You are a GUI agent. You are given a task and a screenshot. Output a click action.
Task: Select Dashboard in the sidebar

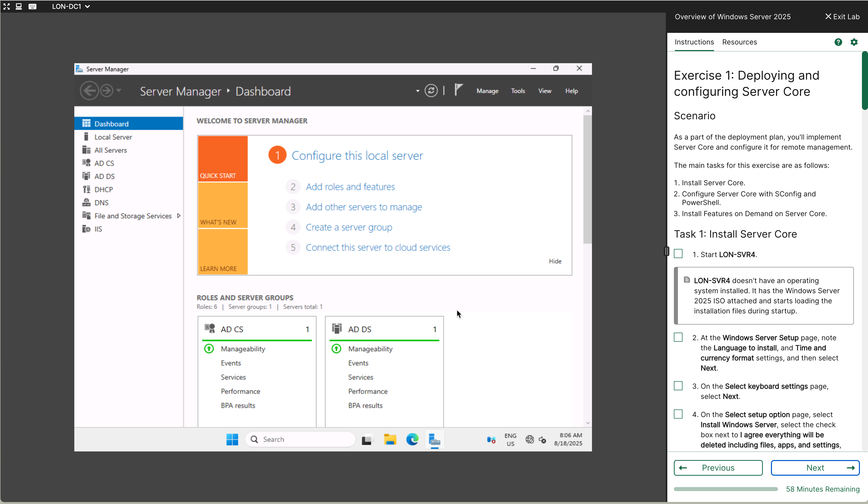[x=128, y=124]
